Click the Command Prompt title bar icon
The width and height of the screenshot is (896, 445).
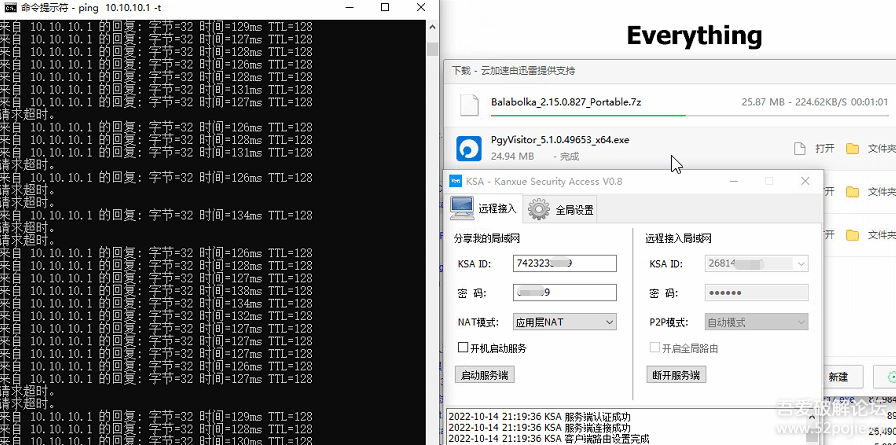[10, 8]
